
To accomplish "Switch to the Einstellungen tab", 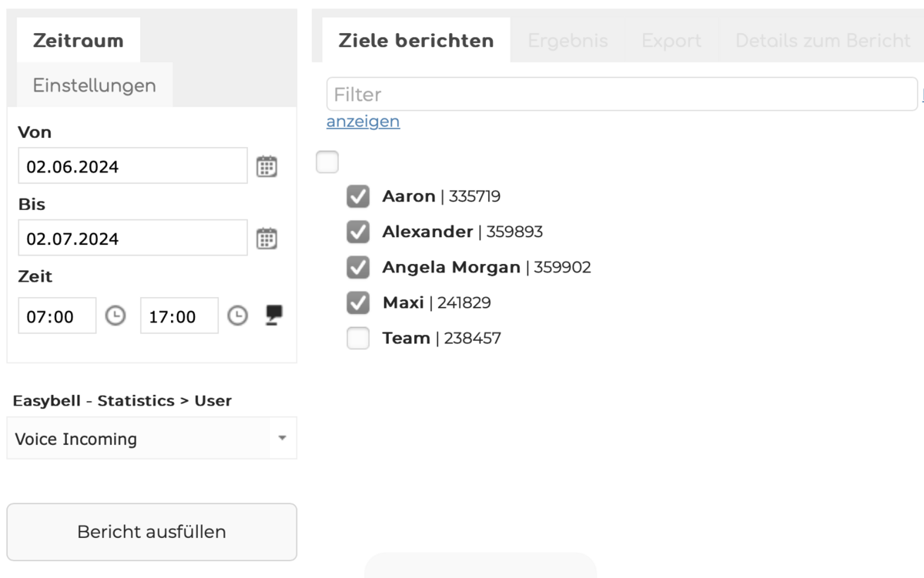I will pyautogui.click(x=94, y=85).
